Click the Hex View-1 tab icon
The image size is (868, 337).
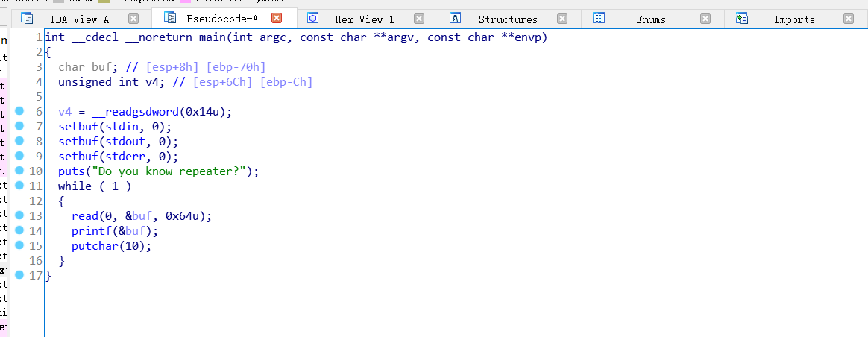tap(312, 18)
